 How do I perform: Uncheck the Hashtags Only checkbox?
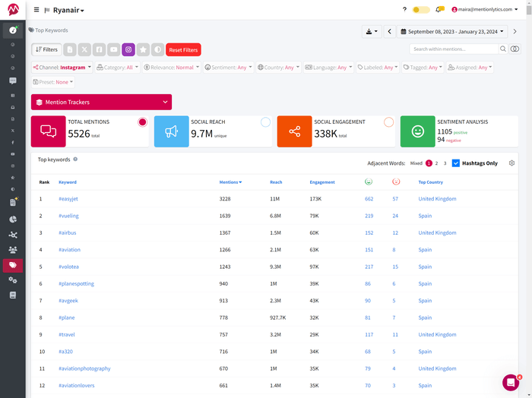(x=456, y=163)
